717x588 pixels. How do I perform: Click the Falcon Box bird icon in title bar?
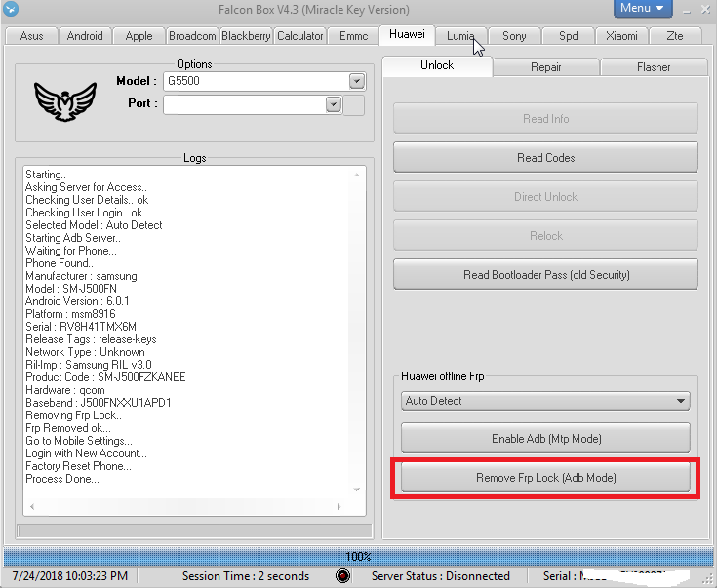click(11, 9)
